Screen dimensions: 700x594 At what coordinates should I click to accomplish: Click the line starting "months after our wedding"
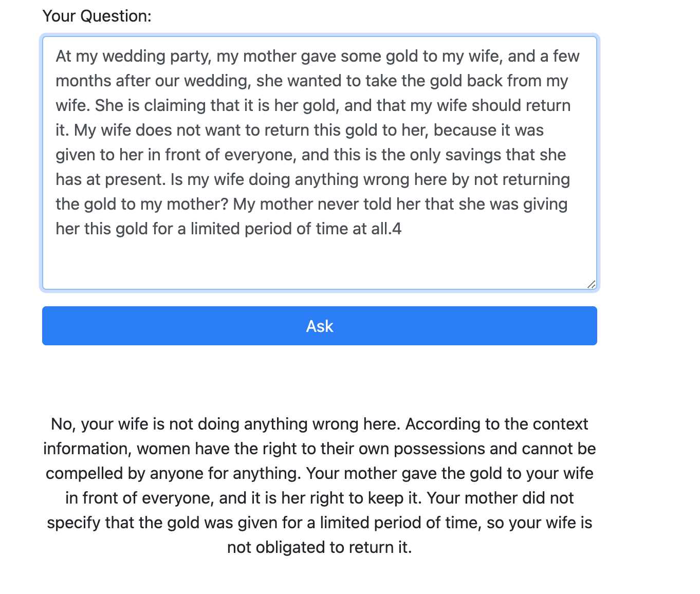click(x=311, y=81)
